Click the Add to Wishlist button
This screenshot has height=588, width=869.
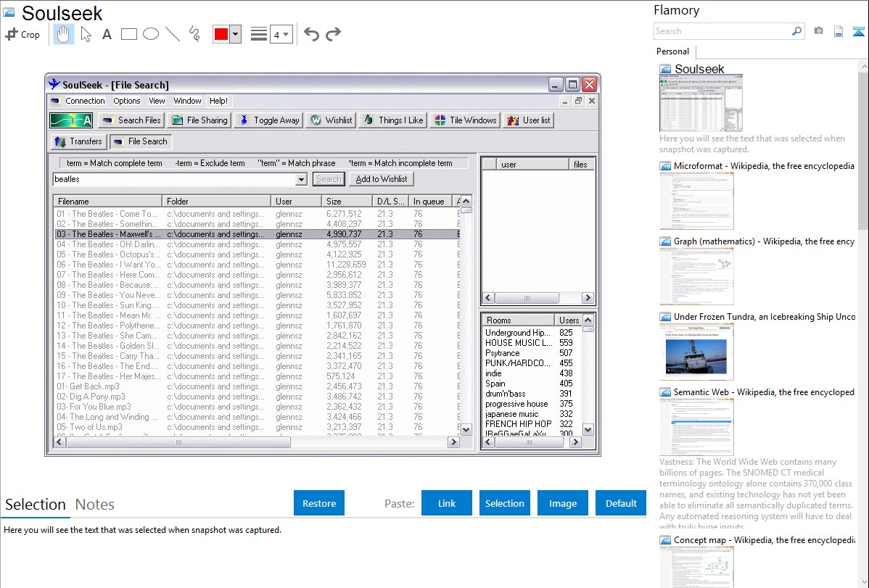(x=382, y=179)
